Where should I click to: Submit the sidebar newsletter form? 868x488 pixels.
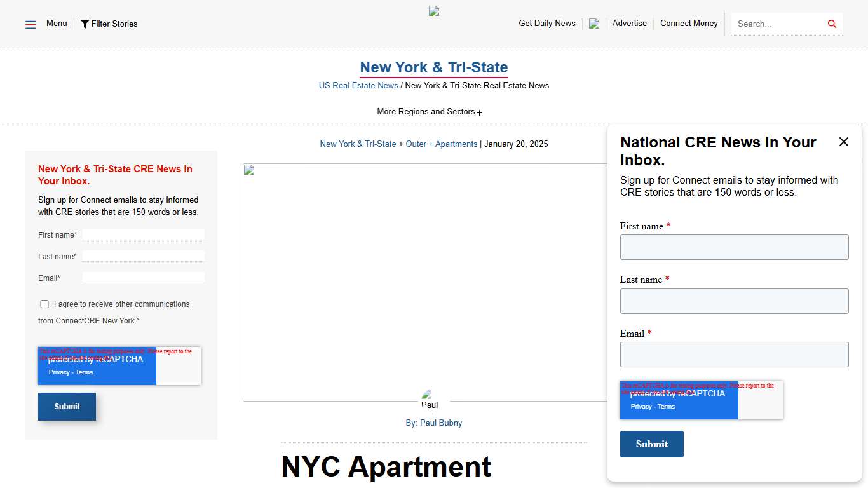coord(67,406)
